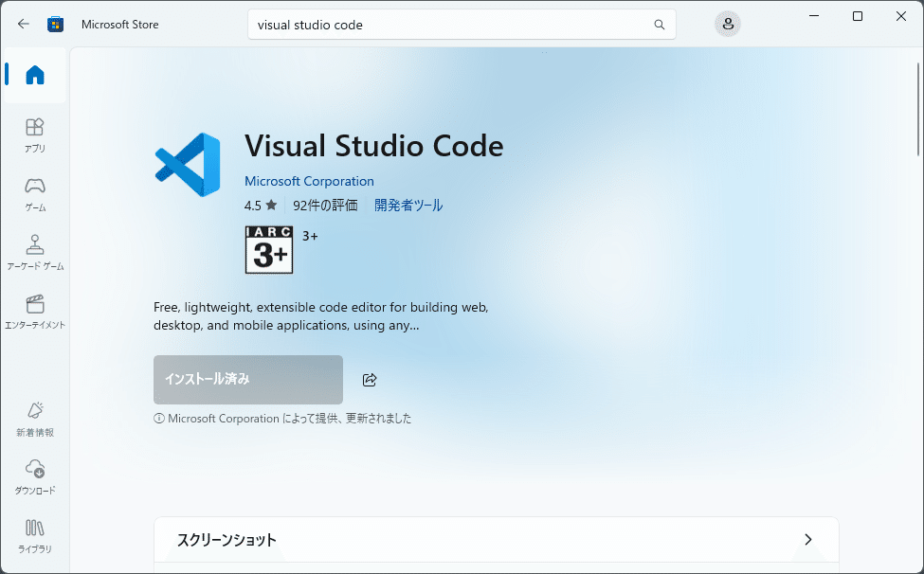Open ダウンロード in sidebar
Screen dimensions: 924x574
tap(35, 477)
